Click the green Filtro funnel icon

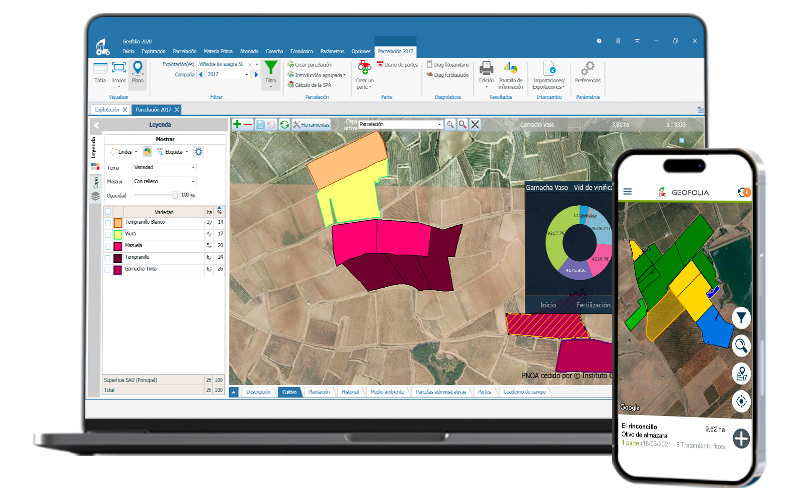(x=271, y=72)
